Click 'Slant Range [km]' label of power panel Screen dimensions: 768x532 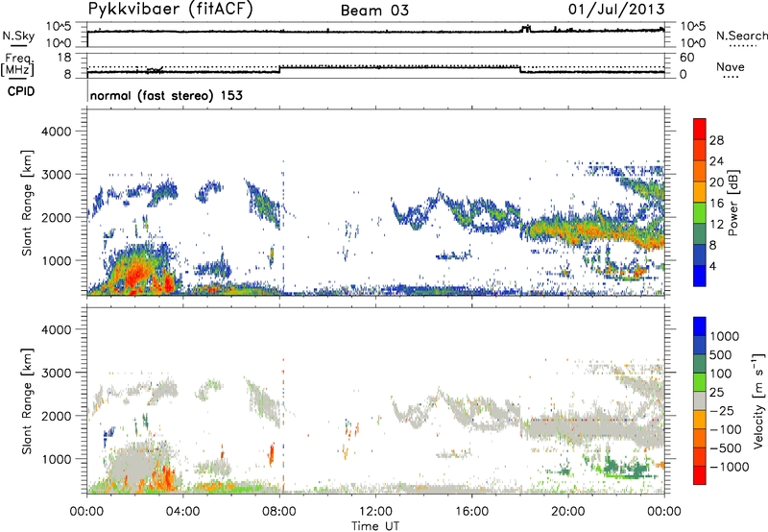pos(27,203)
